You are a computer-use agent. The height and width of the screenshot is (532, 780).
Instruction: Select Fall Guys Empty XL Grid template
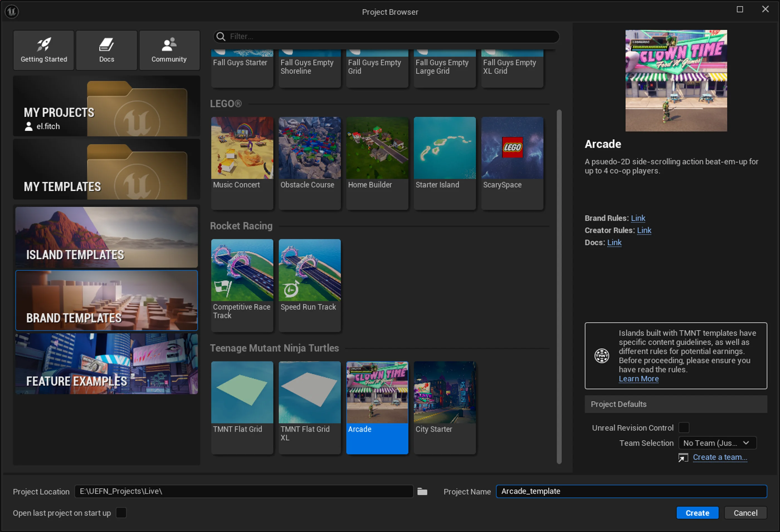point(512,68)
